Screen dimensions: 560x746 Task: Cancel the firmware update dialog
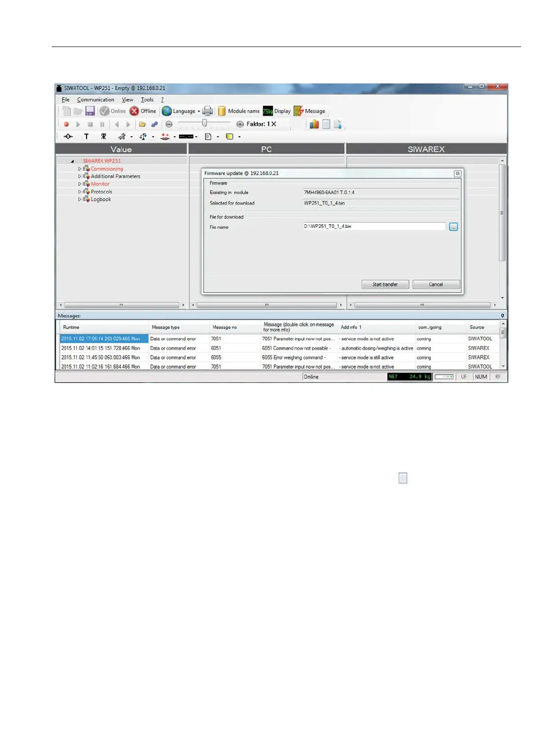pos(436,284)
